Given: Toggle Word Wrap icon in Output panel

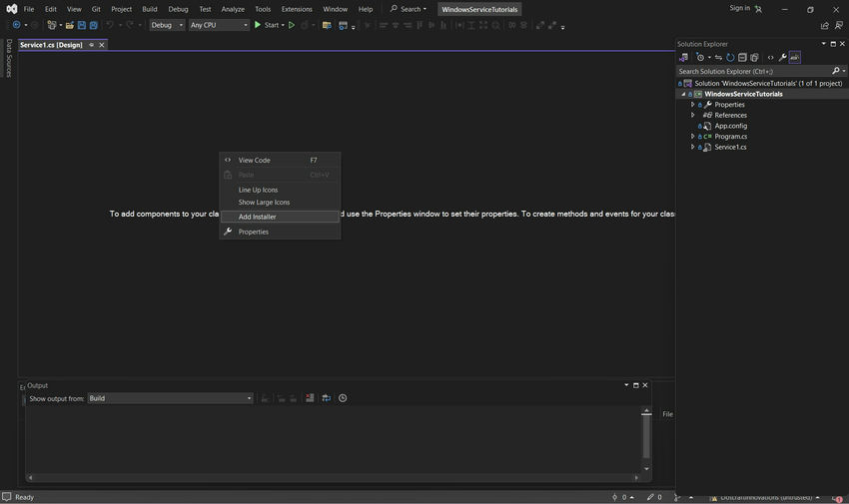Looking at the screenshot, I should tap(326, 398).
